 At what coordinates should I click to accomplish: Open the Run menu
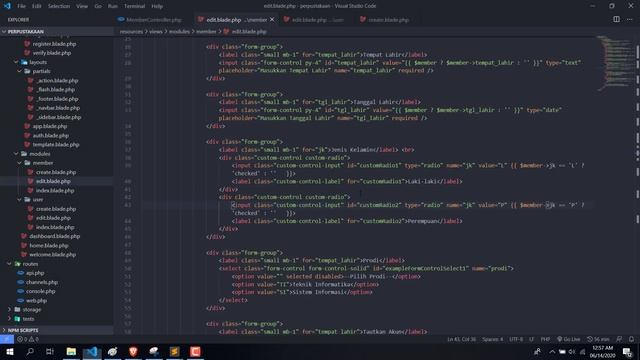click(113, 6)
